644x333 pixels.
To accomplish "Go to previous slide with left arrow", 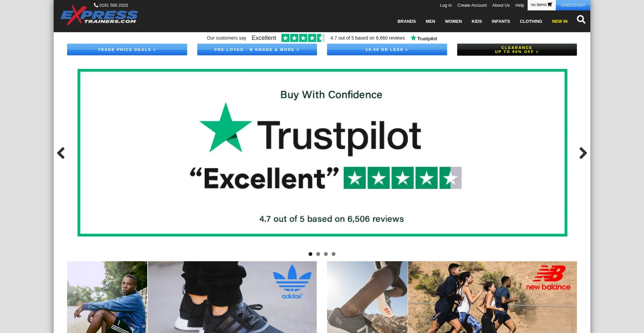I will click(x=61, y=153).
